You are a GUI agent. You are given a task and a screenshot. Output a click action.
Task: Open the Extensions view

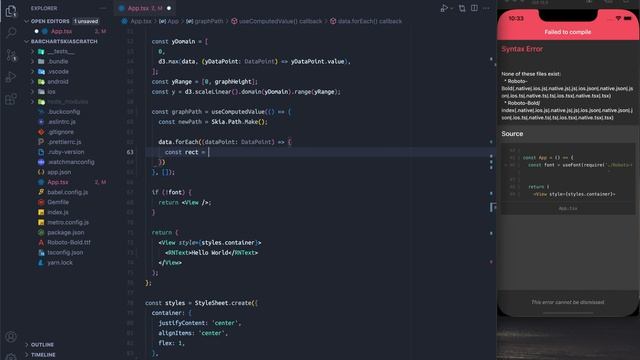tap(11, 99)
